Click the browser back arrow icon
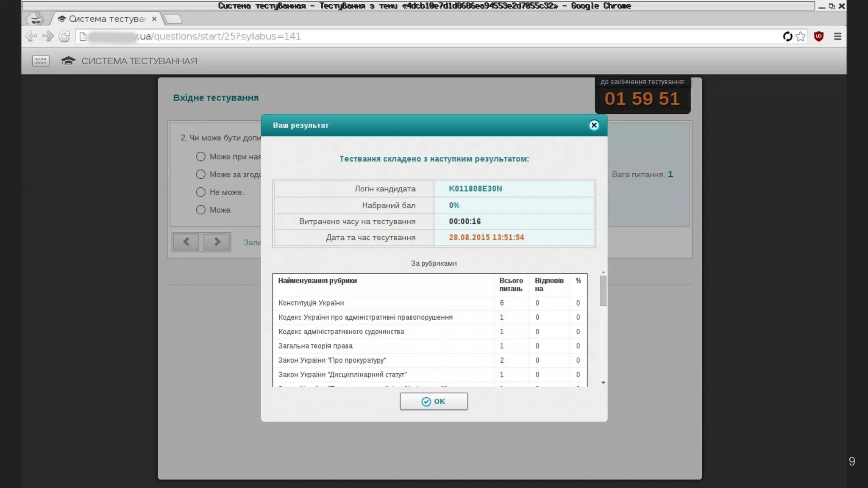Screen dimensions: 868x488 pos(31,36)
